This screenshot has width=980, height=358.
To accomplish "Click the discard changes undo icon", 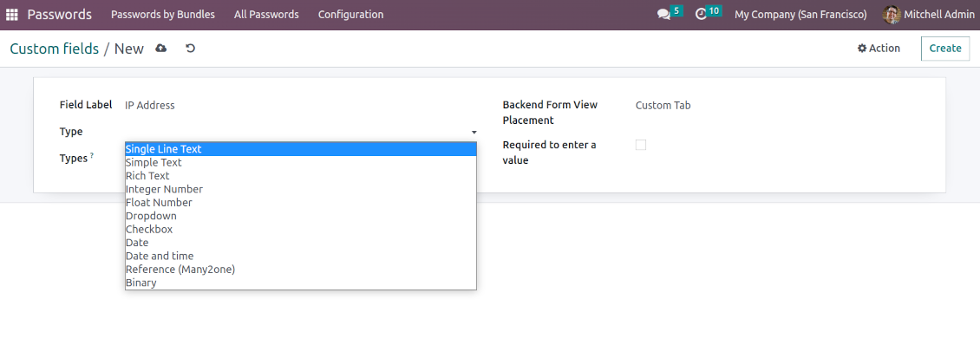I will [x=191, y=48].
